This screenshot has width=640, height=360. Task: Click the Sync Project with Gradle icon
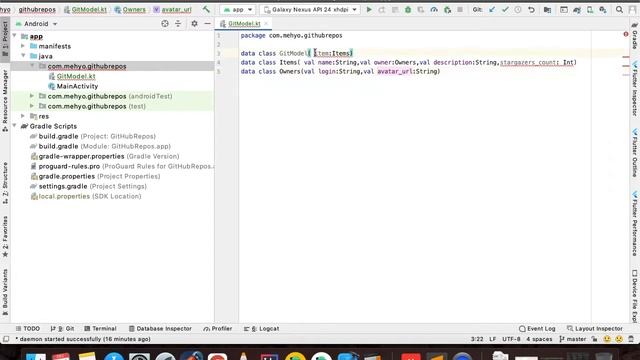[577, 9]
